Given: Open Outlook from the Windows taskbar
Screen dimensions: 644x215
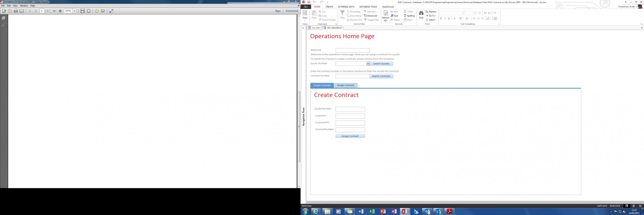Looking at the screenshot, I should tap(427, 211).
